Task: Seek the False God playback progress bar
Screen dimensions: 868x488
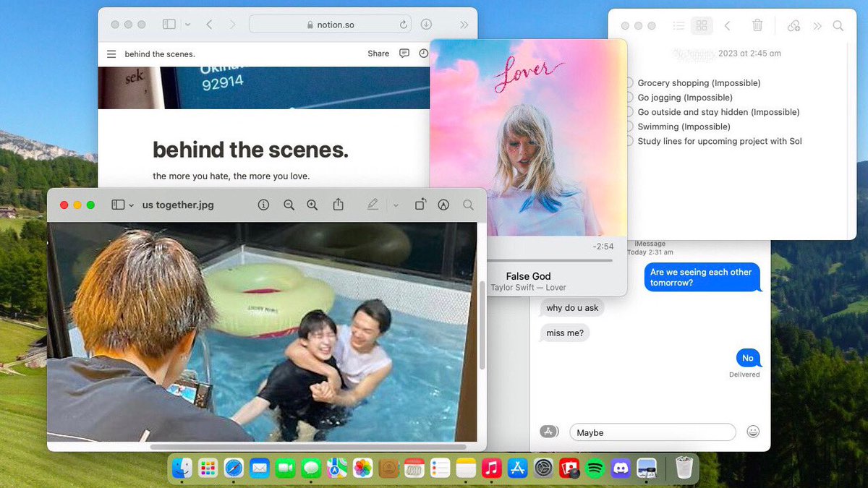Action: coord(550,260)
